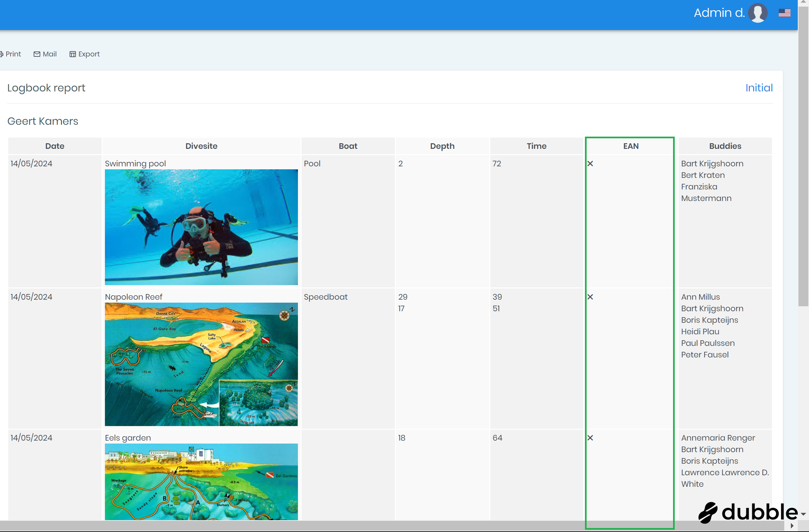Open the Eels garden map image

(x=201, y=482)
